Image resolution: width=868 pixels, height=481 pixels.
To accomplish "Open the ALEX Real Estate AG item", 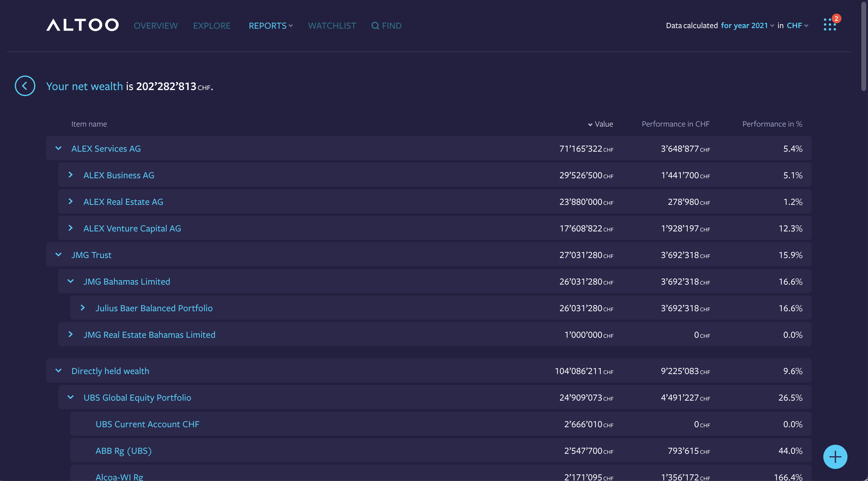I will pyautogui.click(x=123, y=202).
